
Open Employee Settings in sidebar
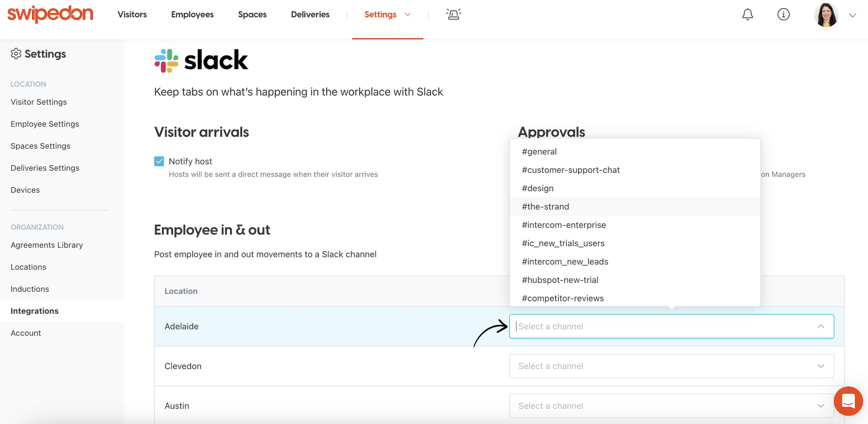coord(45,124)
